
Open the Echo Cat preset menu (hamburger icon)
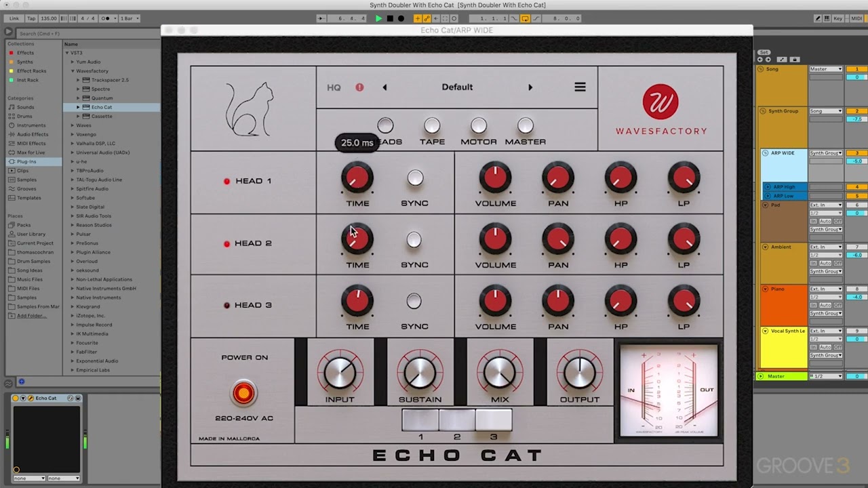pyautogui.click(x=580, y=87)
